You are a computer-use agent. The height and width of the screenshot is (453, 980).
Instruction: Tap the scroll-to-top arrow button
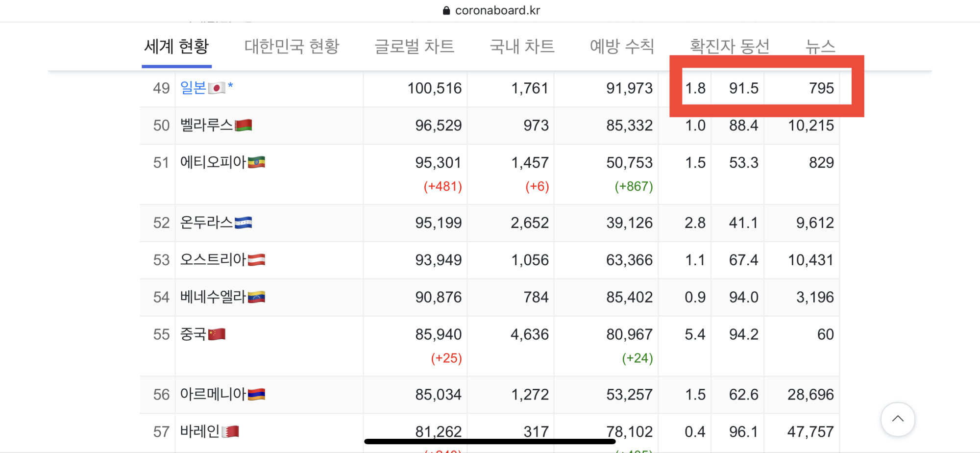(x=897, y=419)
